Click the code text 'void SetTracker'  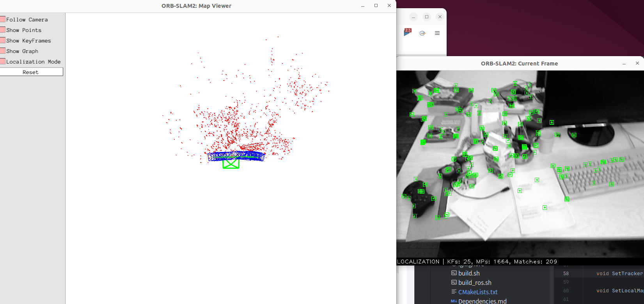point(619,274)
